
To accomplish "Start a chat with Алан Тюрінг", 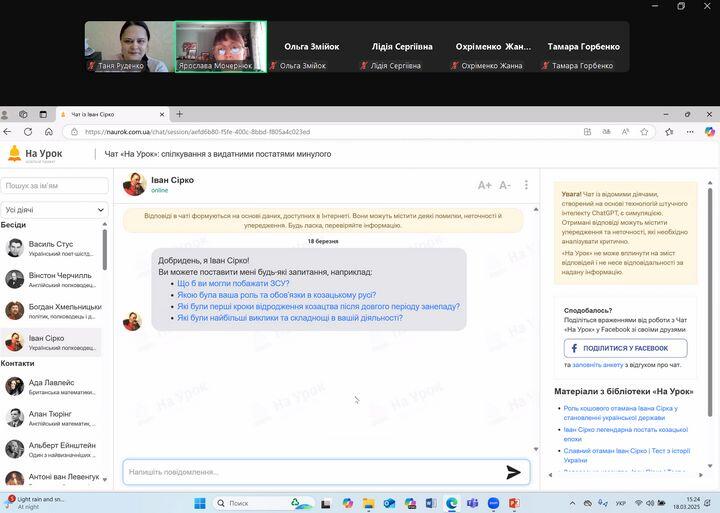I will tap(51, 418).
